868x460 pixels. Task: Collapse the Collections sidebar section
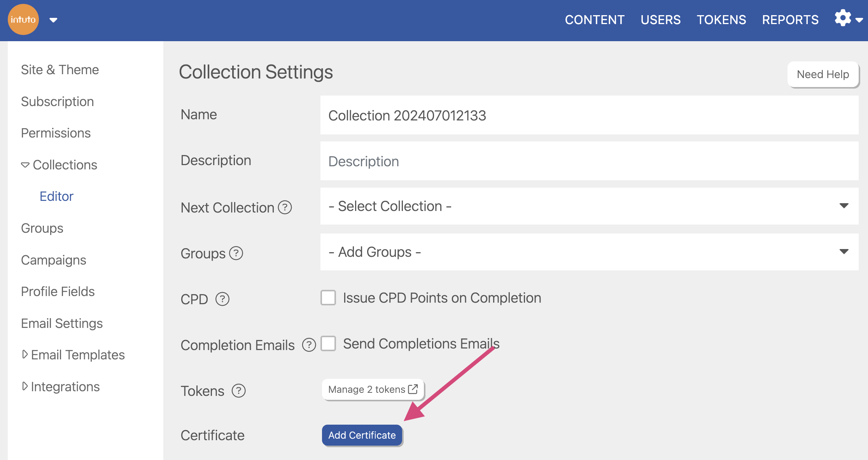tap(25, 165)
